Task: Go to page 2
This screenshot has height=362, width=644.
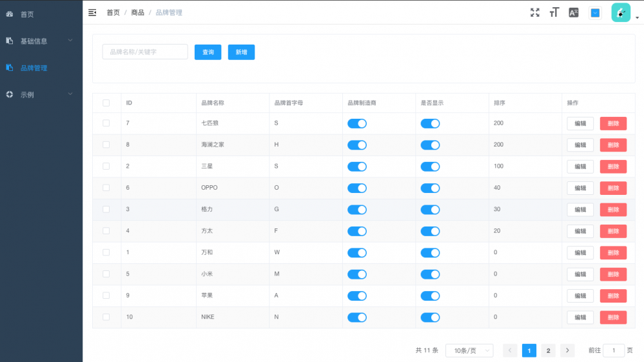Action: pyautogui.click(x=549, y=350)
